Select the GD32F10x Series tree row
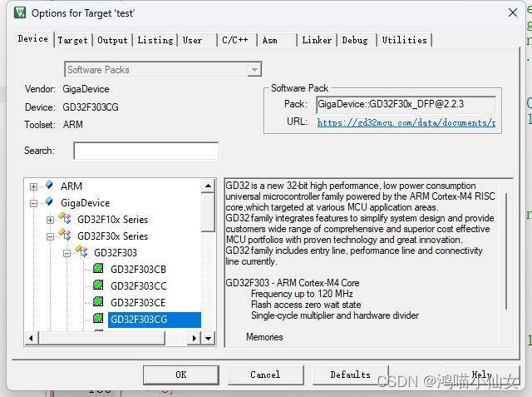 113,220
